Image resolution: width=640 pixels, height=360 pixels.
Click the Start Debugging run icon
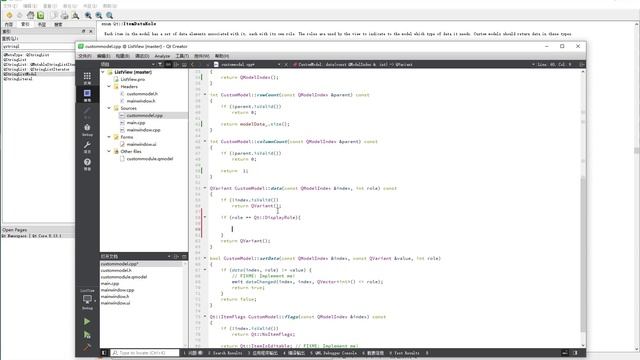tap(87, 335)
